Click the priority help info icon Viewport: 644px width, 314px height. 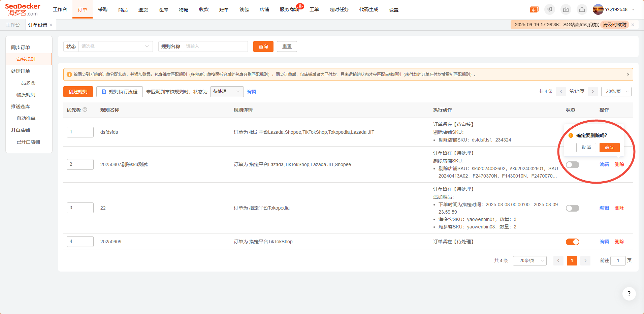[85, 109]
